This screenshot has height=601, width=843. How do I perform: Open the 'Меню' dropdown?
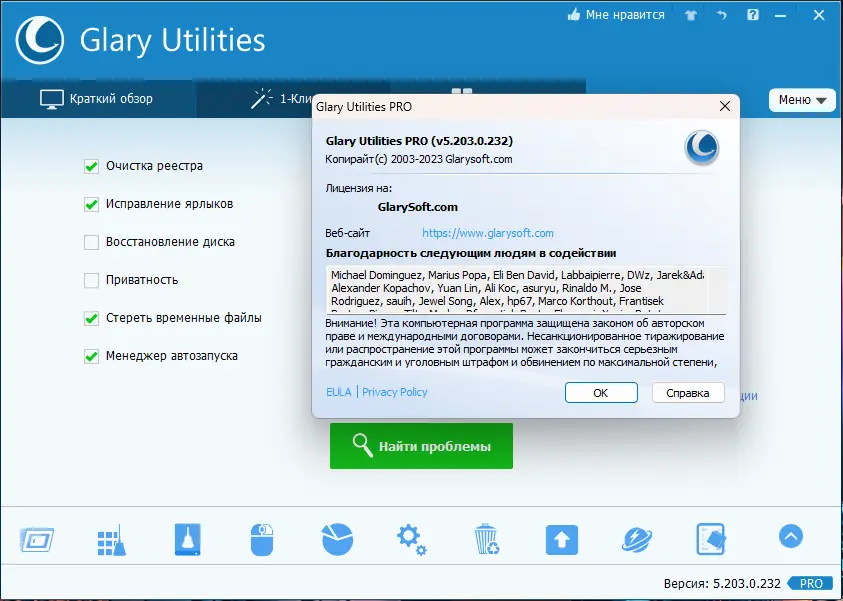click(x=802, y=100)
